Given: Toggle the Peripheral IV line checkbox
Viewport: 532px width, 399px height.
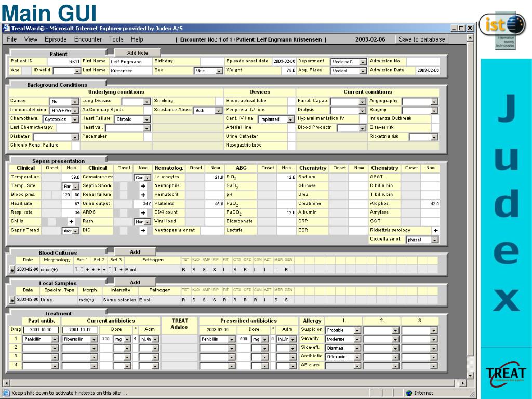Looking at the screenshot, I should [x=291, y=110].
